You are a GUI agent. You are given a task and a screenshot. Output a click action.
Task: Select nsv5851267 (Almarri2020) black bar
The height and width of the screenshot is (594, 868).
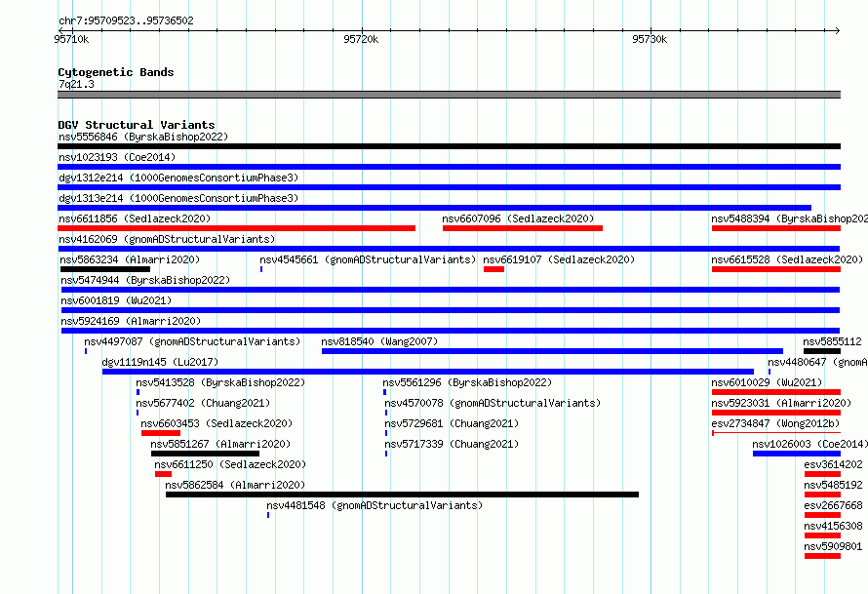[x=205, y=454]
